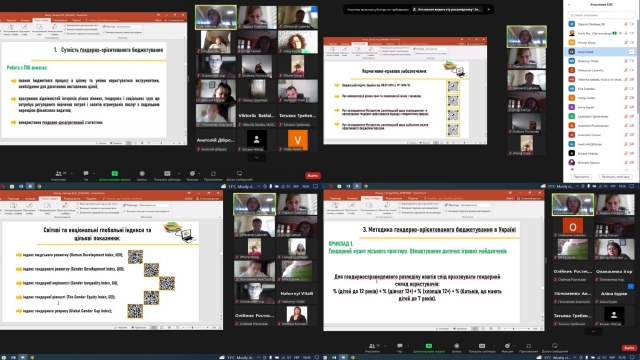Open Chat in the top-left Zoom toolbar

click(86, 176)
